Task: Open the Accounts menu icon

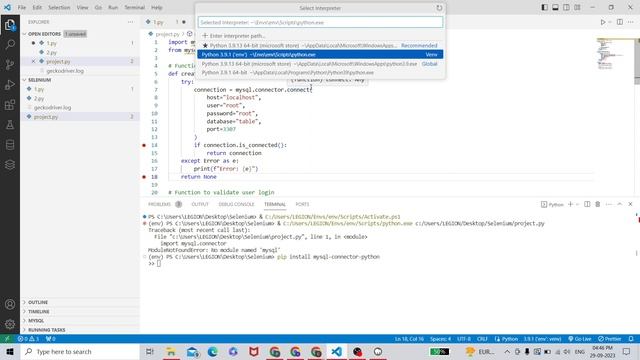Action: coord(10,304)
